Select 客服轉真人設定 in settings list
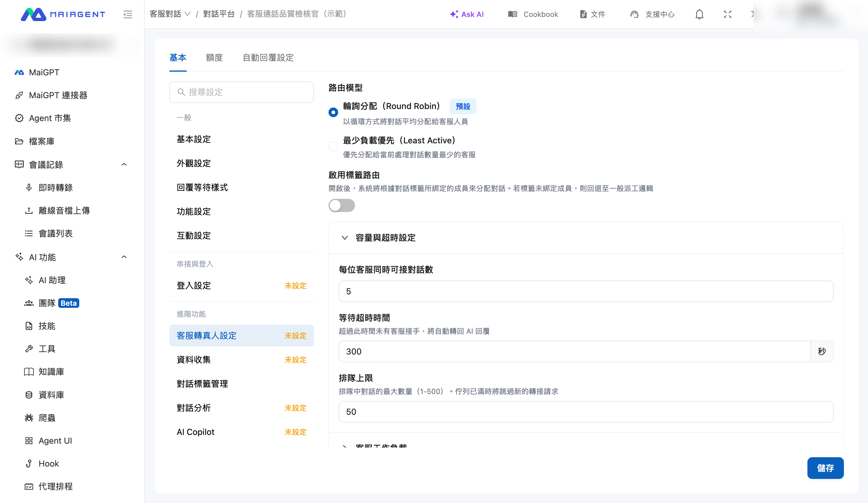Image resolution: width=868 pixels, height=503 pixels. coord(241,336)
